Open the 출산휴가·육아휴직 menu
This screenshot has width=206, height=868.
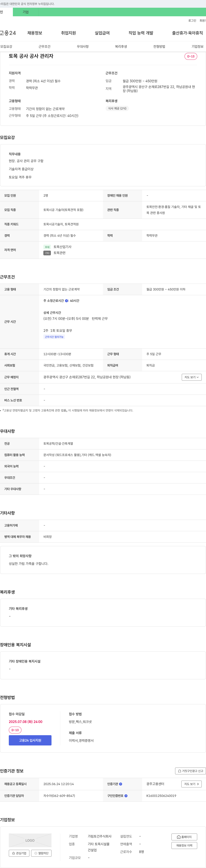pyautogui.click(x=187, y=33)
